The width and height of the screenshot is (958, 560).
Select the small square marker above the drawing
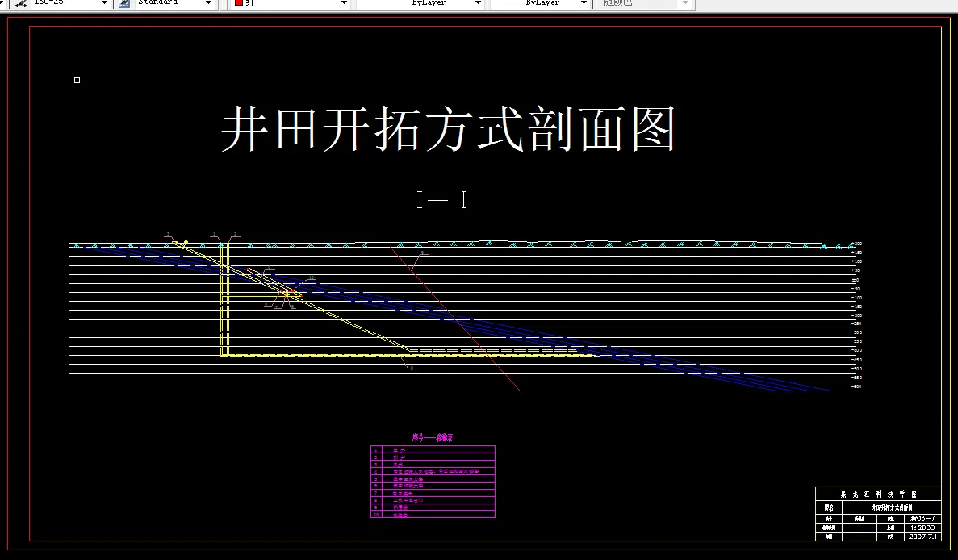pos(77,80)
